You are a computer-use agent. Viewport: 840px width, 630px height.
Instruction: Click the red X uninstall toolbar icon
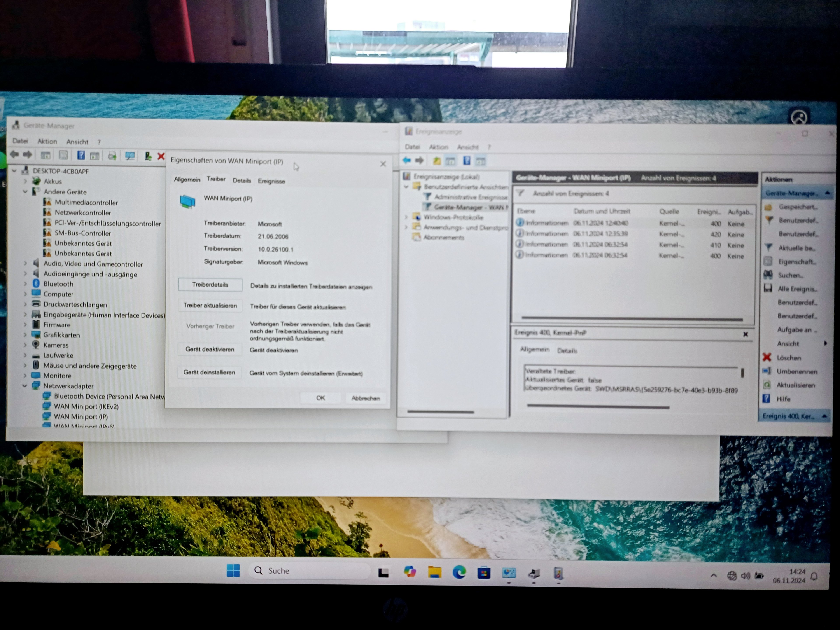click(x=161, y=156)
